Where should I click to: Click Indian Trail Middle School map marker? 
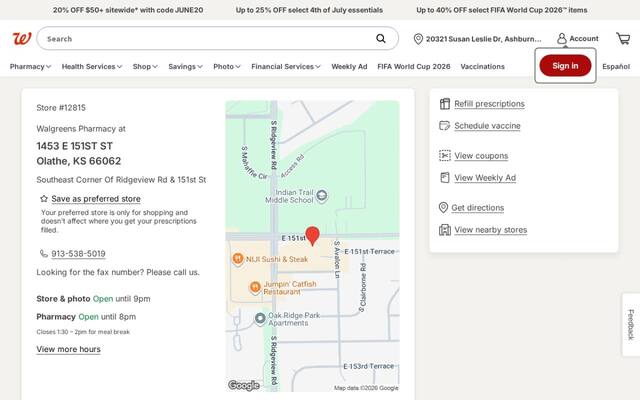point(322,196)
